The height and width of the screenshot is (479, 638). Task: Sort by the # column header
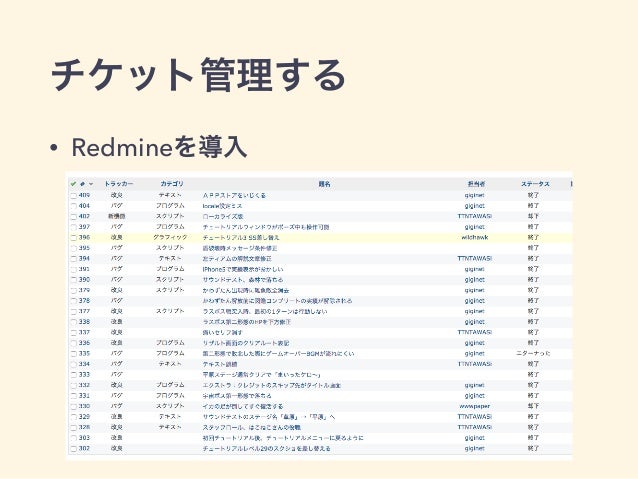coord(83,184)
